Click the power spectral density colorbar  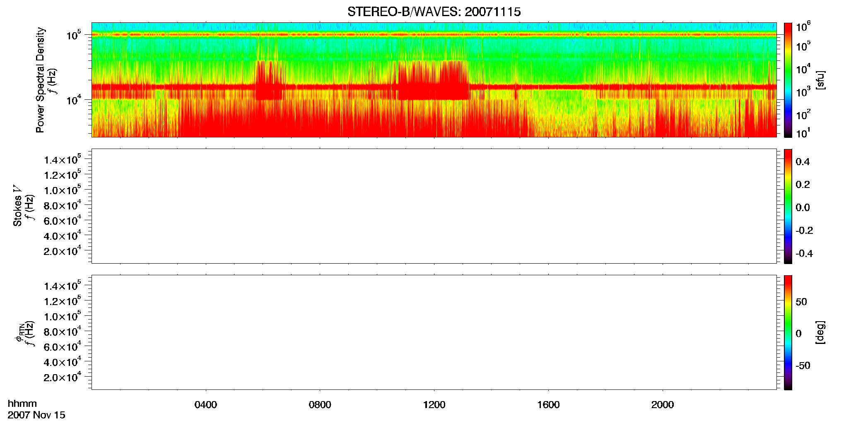[x=788, y=80]
